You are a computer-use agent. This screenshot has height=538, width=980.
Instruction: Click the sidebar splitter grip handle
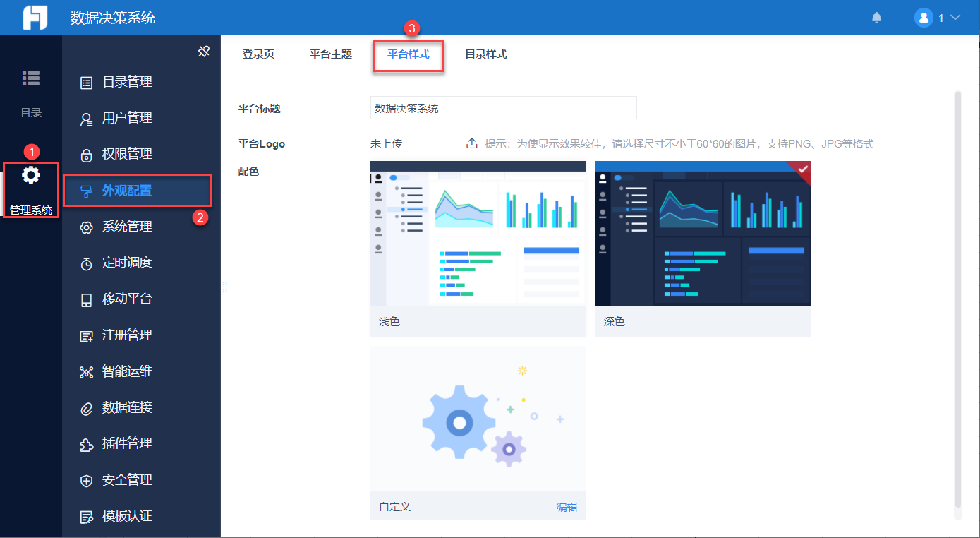click(224, 287)
